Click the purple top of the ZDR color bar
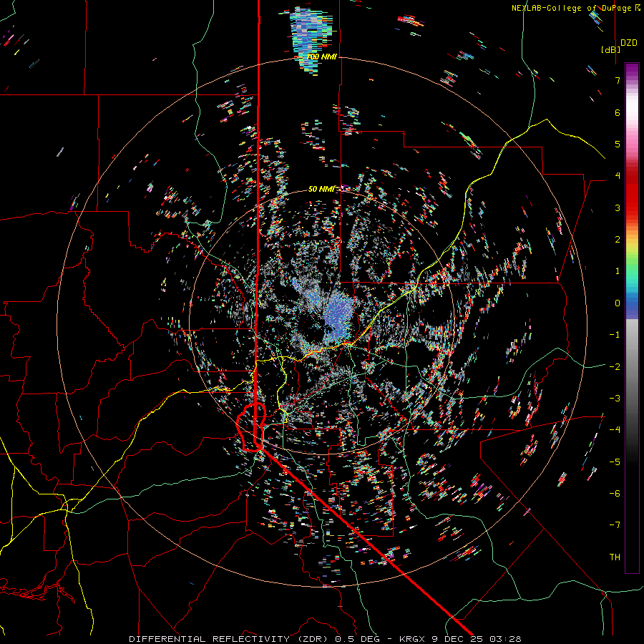Viewport: 644px width, 644px height. (632, 70)
